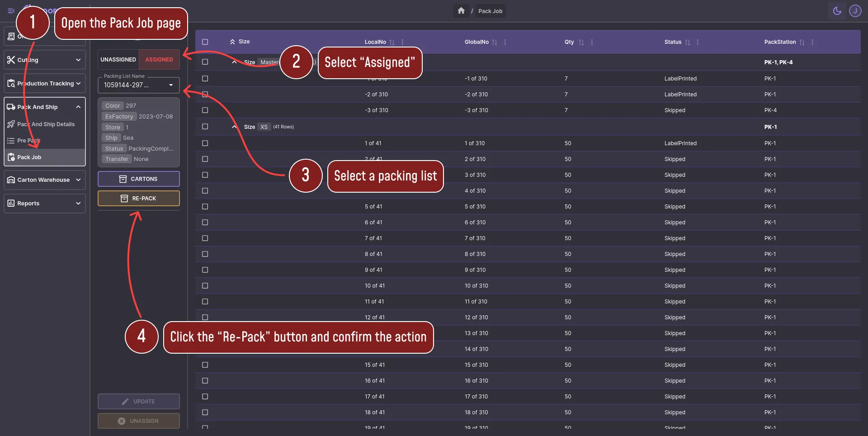This screenshot has height=436, width=868.
Task: Toggle dark mode moon icon
Action: click(x=837, y=11)
